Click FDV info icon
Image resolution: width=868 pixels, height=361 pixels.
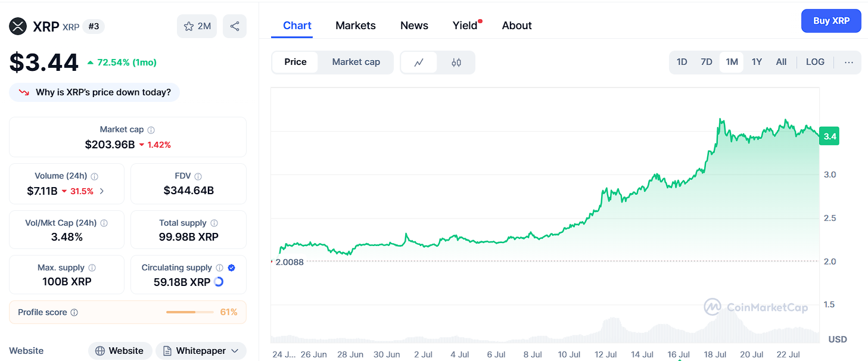198,176
